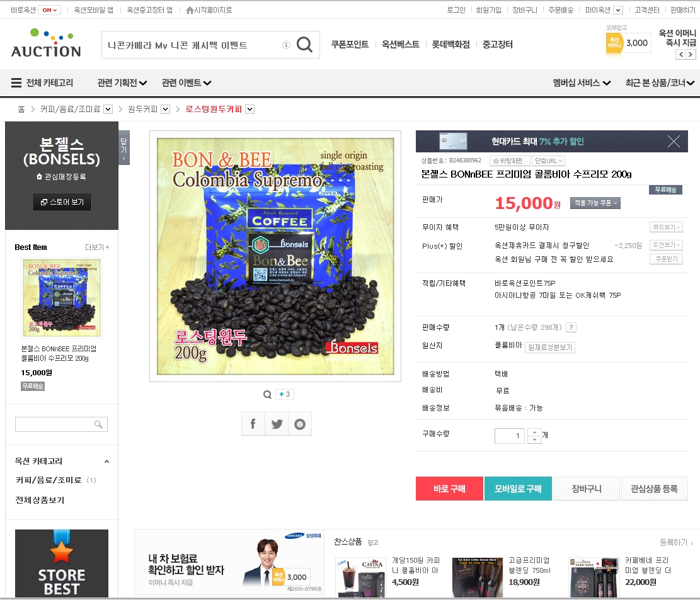Open the 조건보기 dropdown

(666, 245)
